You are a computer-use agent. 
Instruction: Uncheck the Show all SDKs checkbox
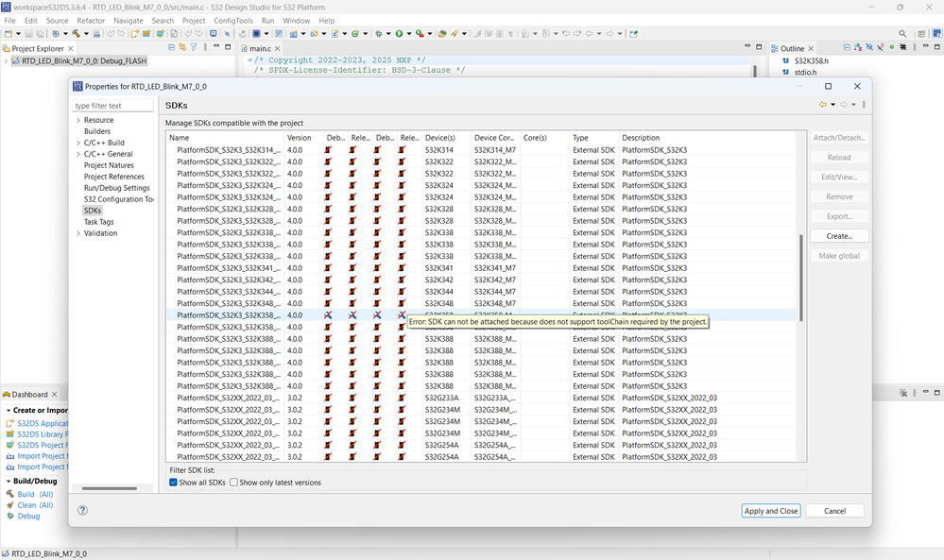pyautogui.click(x=173, y=483)
